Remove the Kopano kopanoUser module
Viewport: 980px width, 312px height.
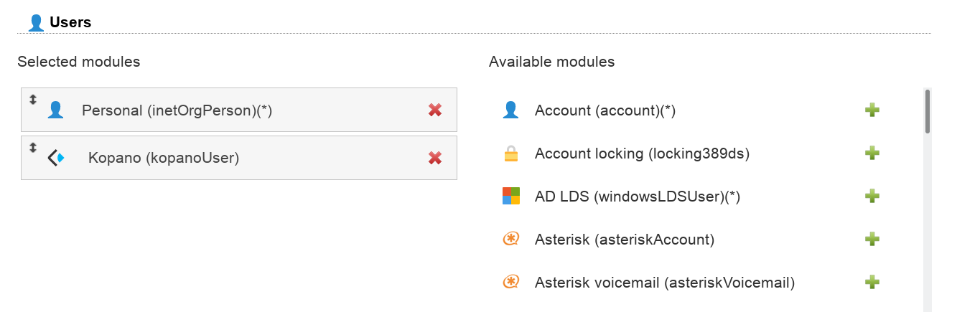[434, 158]
